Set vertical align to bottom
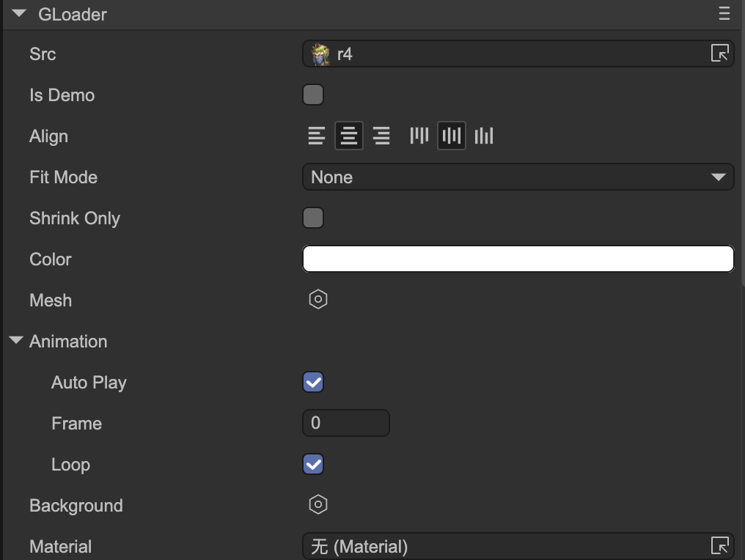 click(484, 136)
